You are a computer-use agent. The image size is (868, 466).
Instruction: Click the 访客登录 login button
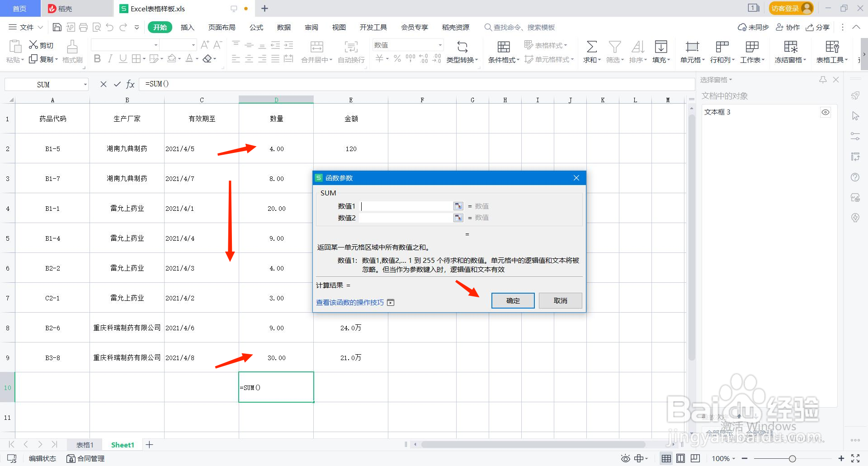(x=791, y=8)
